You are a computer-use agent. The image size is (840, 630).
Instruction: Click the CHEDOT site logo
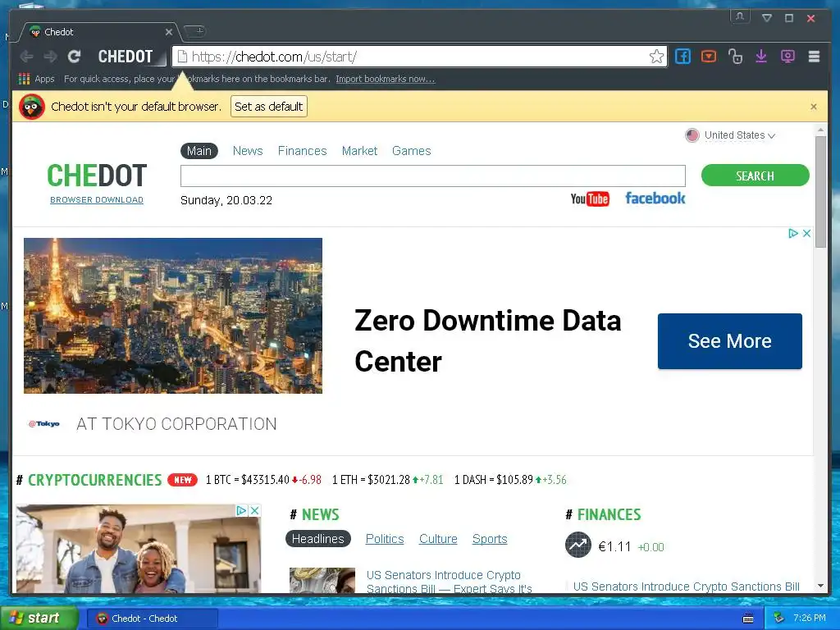(x=97, y=176)
